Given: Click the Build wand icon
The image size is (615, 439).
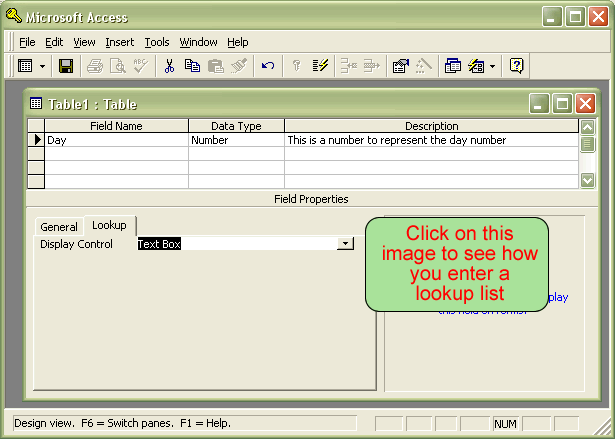Looking at the screenshot, I should click(424, 66).
